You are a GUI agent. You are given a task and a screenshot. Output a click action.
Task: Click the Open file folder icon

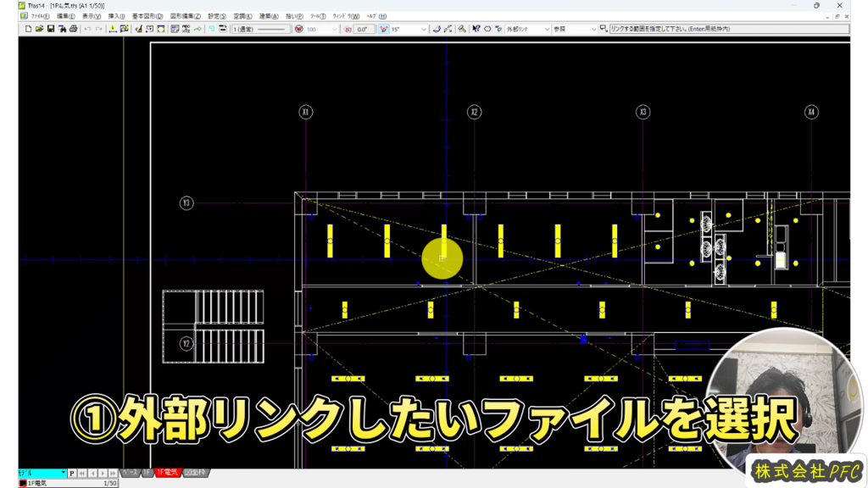click(40, 29)
